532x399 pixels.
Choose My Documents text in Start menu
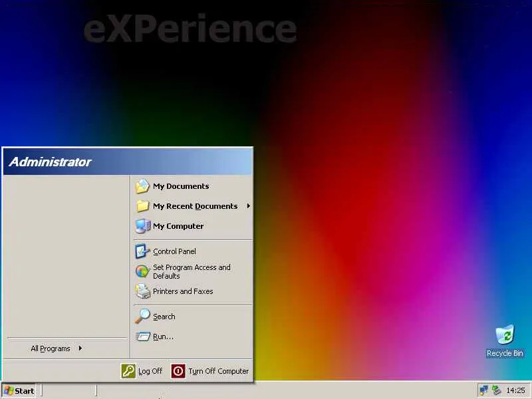181,186
